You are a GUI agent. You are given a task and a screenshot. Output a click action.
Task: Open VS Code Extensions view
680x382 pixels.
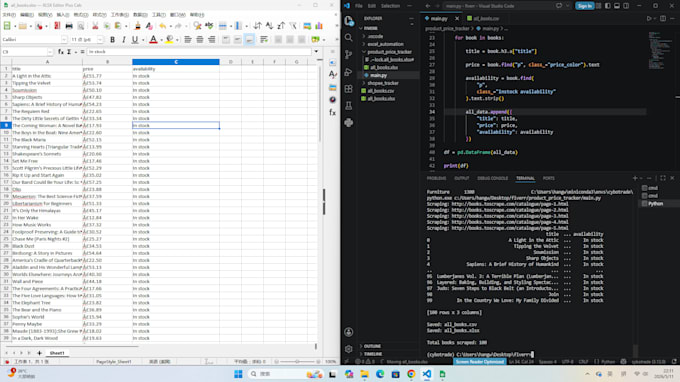pyautogui.click(x=349, y=88)
